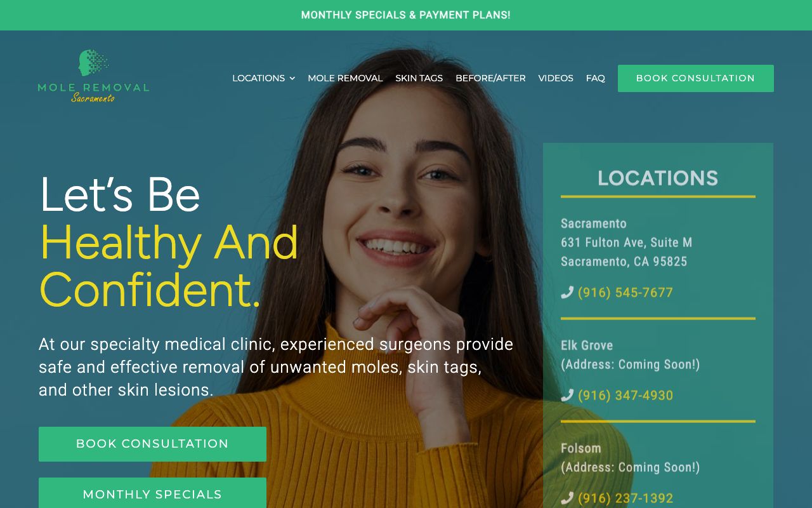Open the Skin Tags menu item
Viewport: 812px width, 508px height.
(419, 78)
